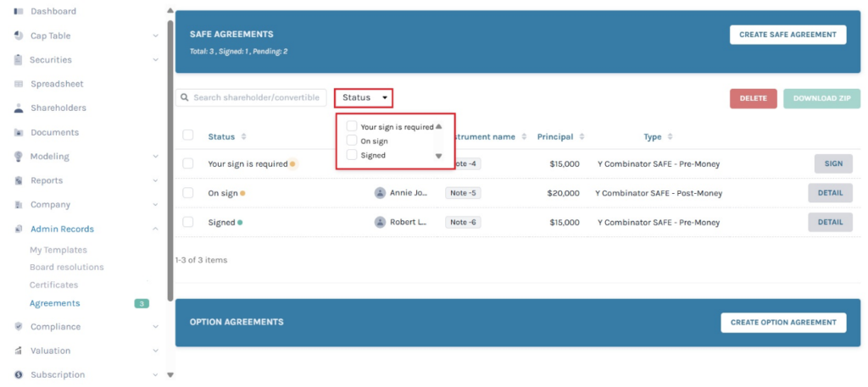Select the row checkbox for Signed agreement
868x387 pixels.
(188, 223)
